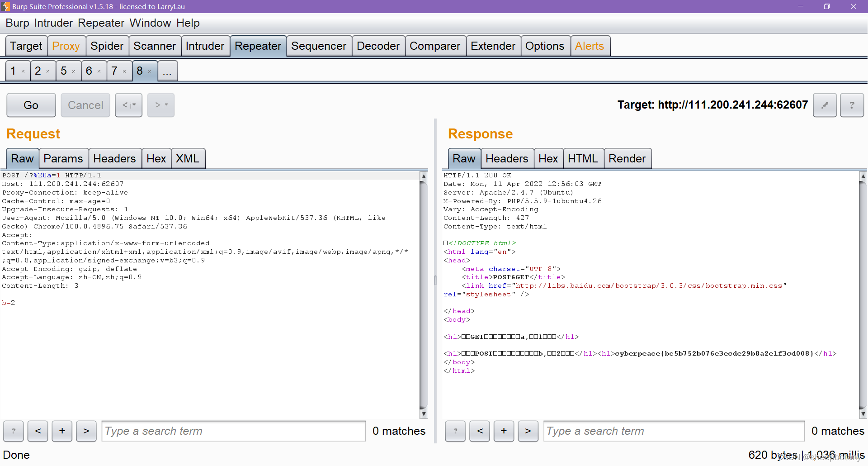This screenshot has width=868, height=466.
Task: Select repeater tab 1
Action: [13, 71]
